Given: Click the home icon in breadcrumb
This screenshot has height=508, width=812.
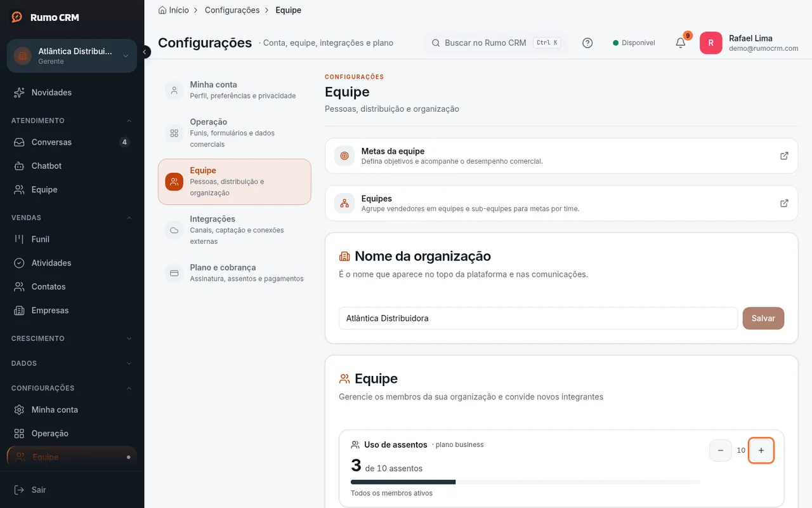Looking at the screenshot, I should pos(162,10).
